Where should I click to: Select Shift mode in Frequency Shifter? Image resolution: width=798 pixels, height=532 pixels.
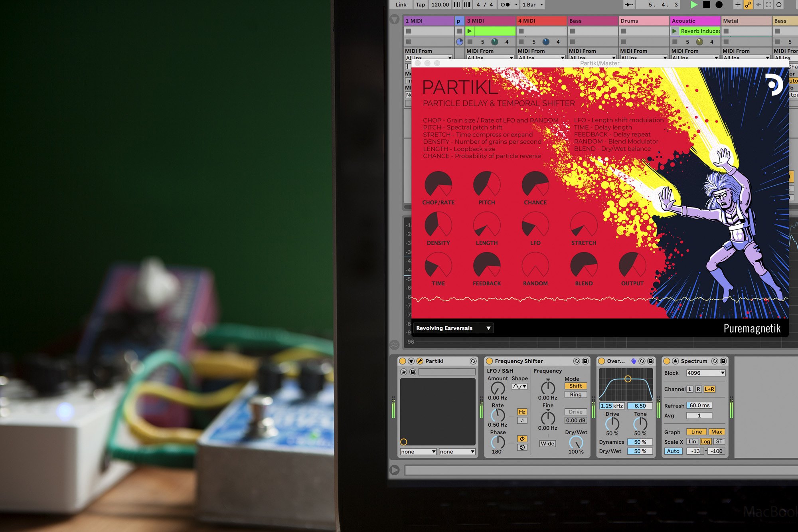(575, 386)
